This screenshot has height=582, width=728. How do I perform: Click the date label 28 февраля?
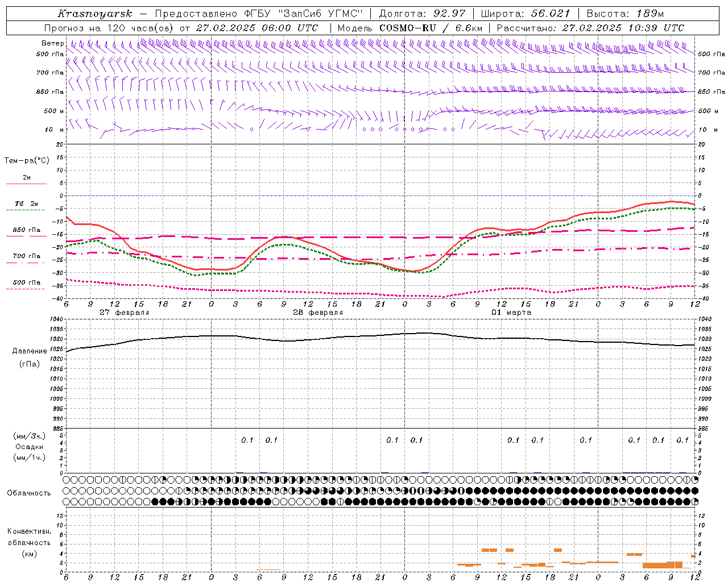318,313
